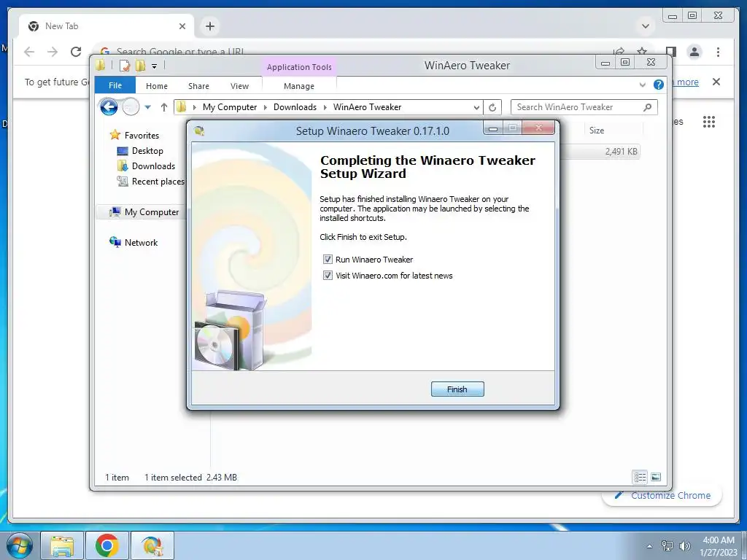The image size is (747, 560).
Task: Select Favorites in the navigation pane
Action: click(142, 135)
